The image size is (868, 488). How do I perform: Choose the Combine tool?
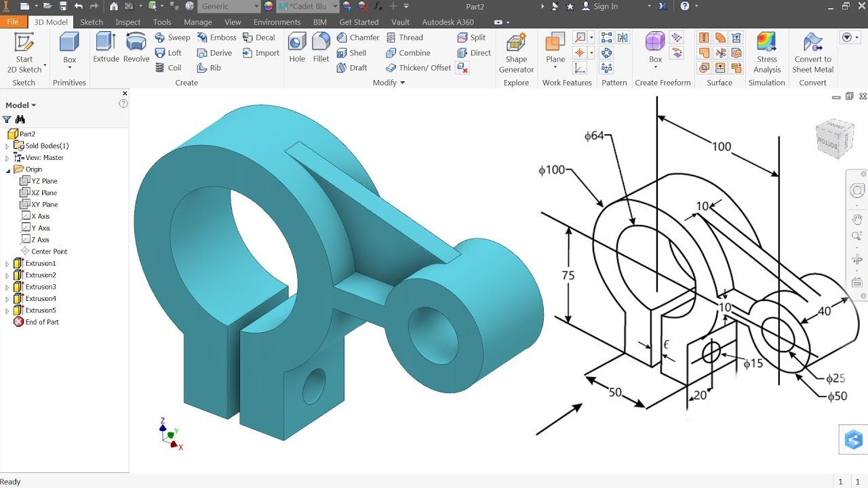click(x=408, y=53)
